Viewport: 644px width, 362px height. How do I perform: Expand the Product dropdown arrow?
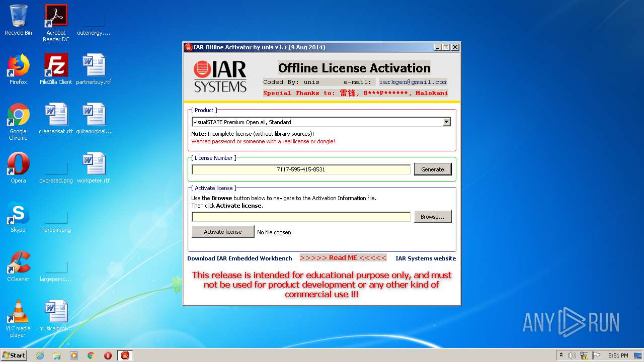click(x=446, y=122)
